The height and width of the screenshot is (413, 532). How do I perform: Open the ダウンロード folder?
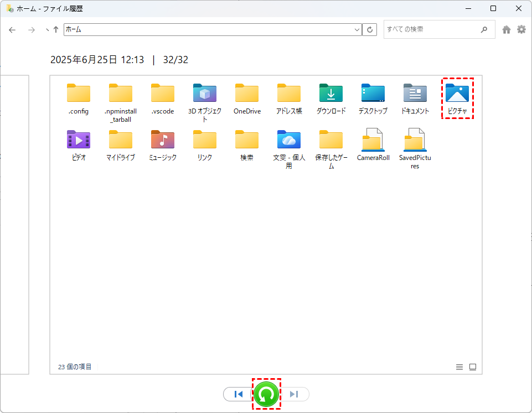[x=330, y=98]
